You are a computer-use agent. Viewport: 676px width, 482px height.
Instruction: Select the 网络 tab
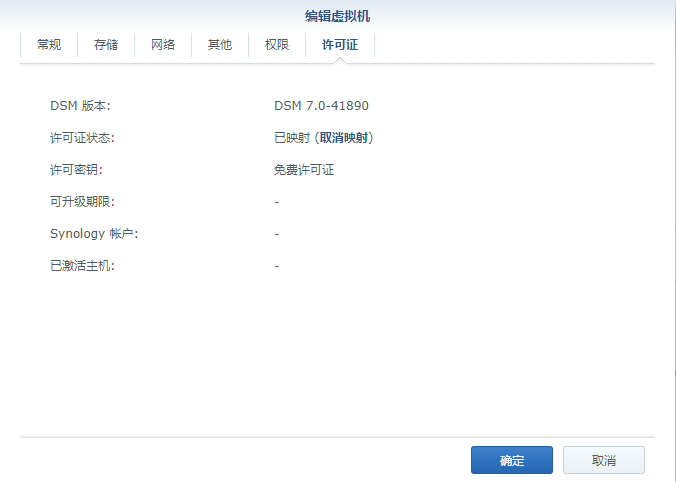point(163,45)
